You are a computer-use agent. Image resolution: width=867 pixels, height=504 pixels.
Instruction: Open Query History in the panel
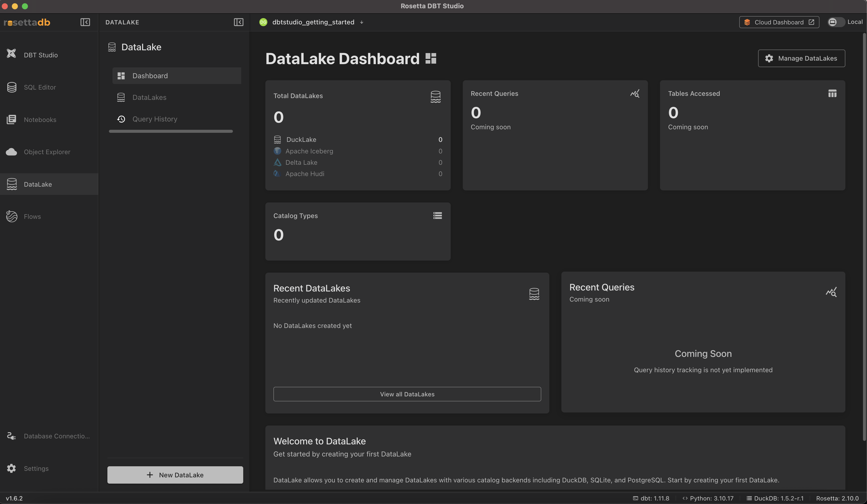pos(177,119)
